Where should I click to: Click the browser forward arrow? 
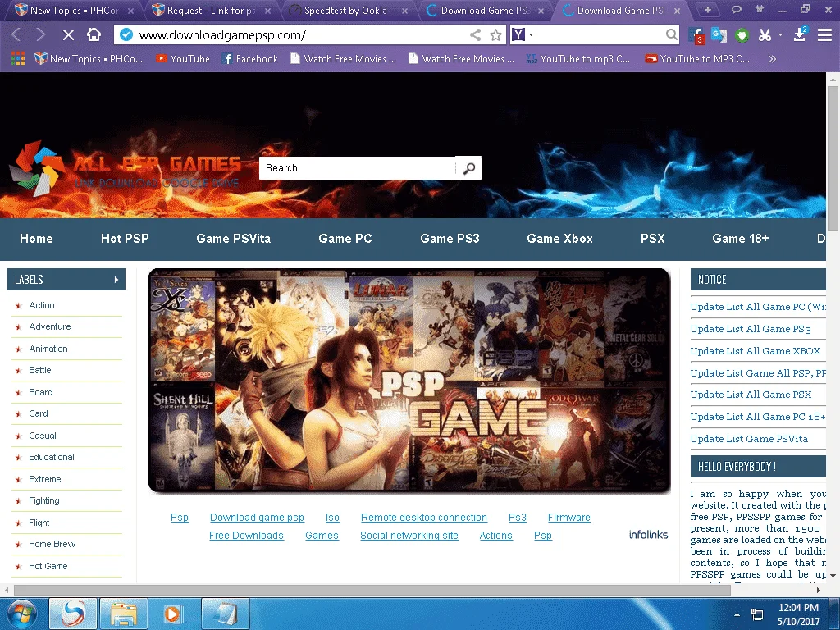[41, 35]
